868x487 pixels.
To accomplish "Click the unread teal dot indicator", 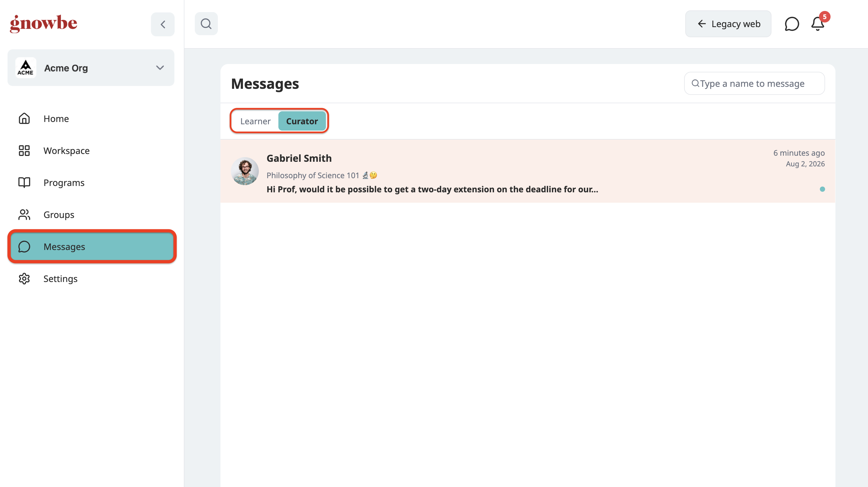I will 822,189.
